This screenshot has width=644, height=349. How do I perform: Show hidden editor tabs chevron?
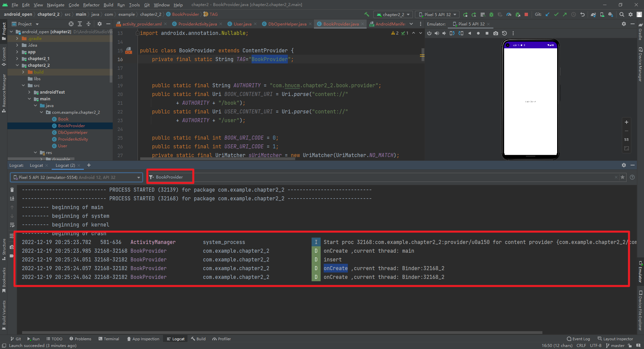point(411,24)
